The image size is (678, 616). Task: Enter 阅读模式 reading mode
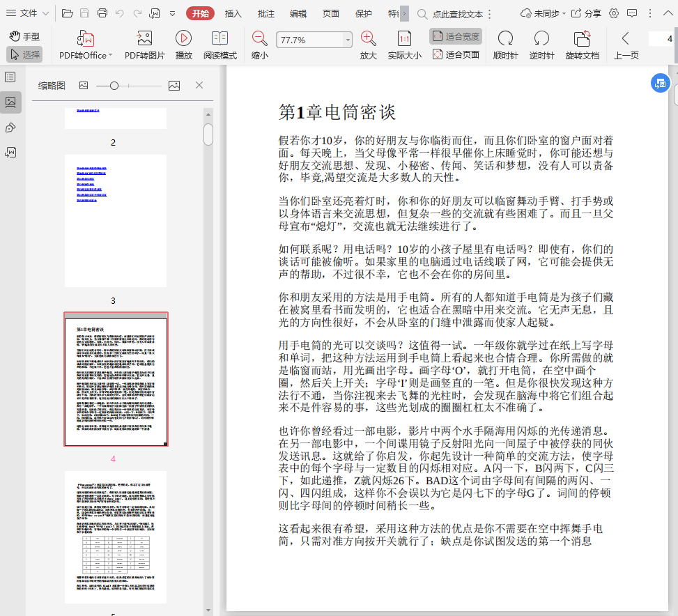coord(220,45)
